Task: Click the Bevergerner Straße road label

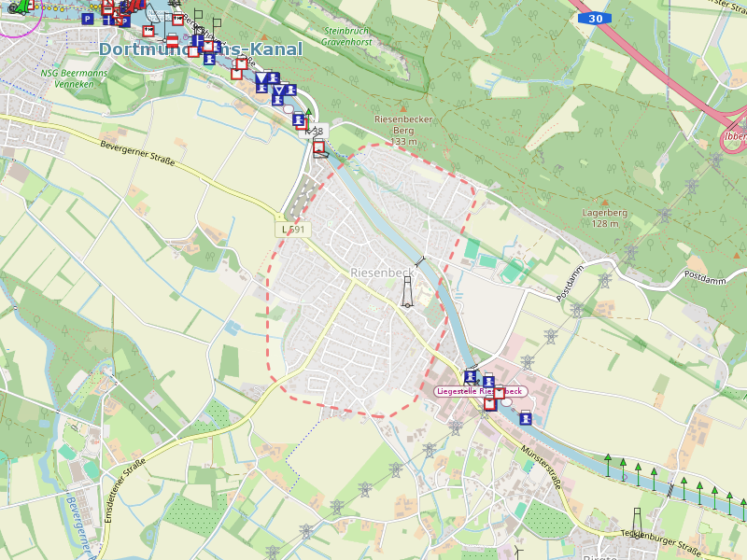Action: click(x=137, y=152)
